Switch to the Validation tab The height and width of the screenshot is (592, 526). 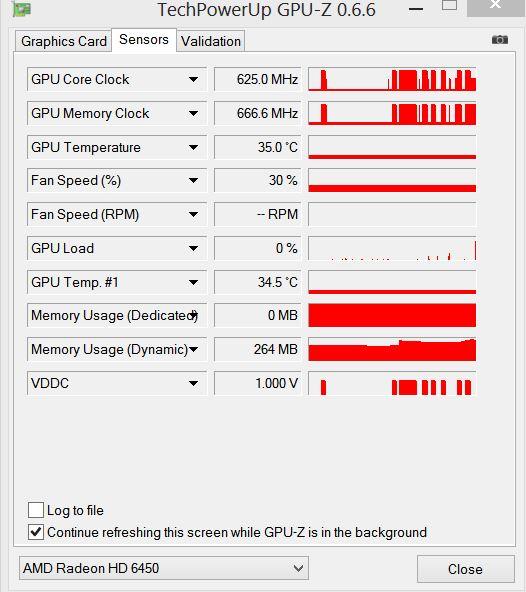coord(211,41)
